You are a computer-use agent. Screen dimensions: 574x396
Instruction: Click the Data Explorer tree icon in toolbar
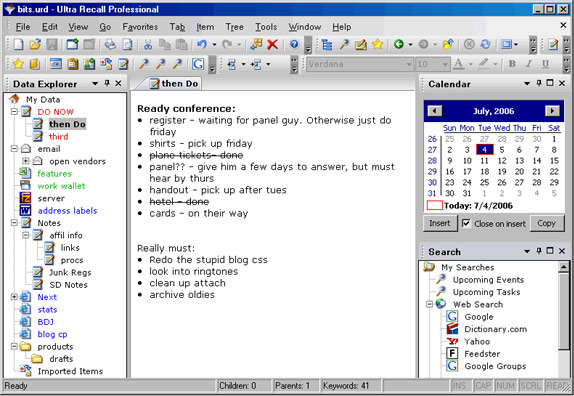tap(327, 45)
